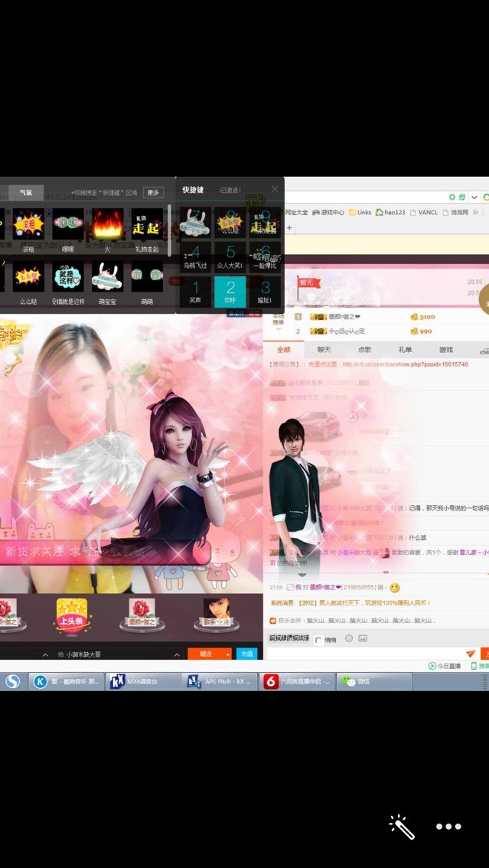Open the dropdown arrow beside 赠送
This screenshot has height=868, width=489.
229,654
